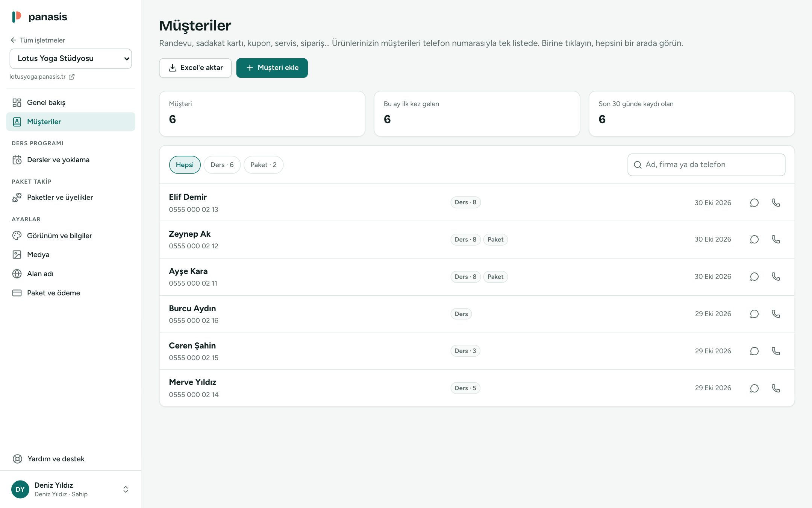Open Elif Demir customer name
The image size is (812, 508).
(188, 197)
